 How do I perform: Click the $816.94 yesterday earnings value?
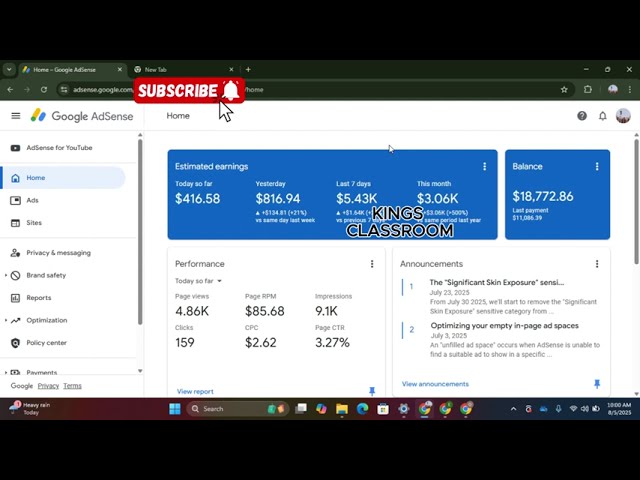(278, 199)
